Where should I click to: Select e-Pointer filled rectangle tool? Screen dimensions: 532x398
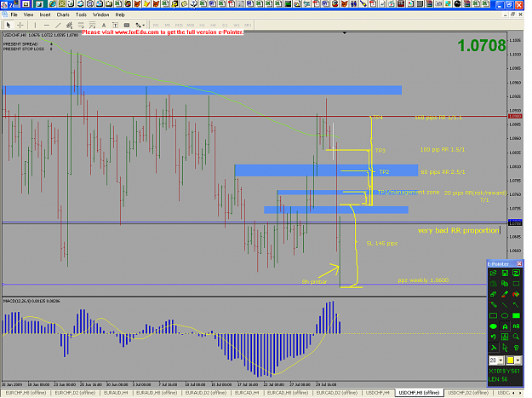click(x=516, y=315)
